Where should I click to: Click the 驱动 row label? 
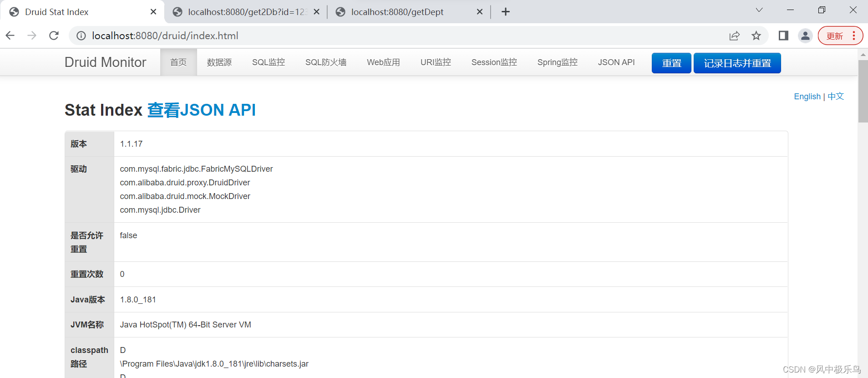(x=79, y=169)
